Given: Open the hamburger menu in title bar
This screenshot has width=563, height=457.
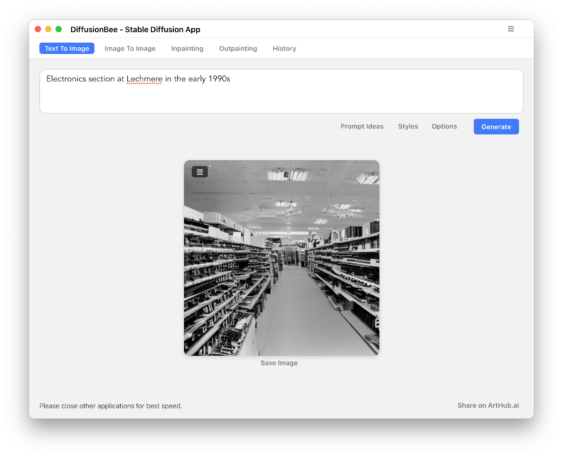Looking at the screenshot, I should point(511,29).
